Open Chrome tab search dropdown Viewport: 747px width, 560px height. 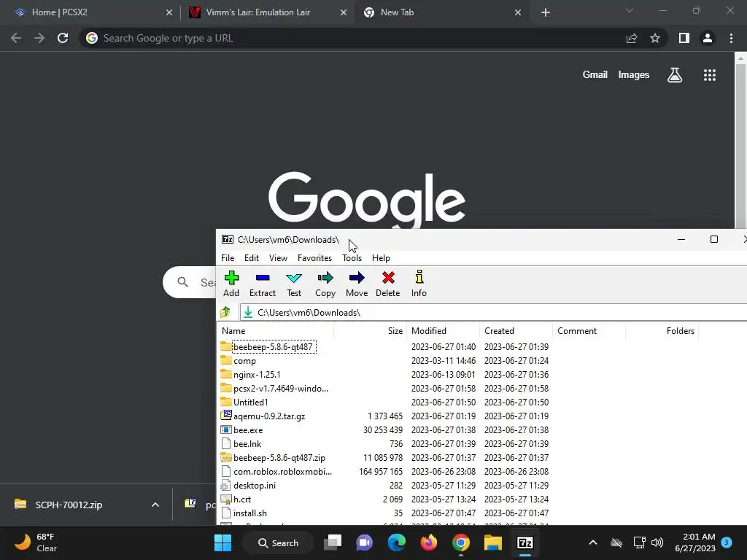630,10
